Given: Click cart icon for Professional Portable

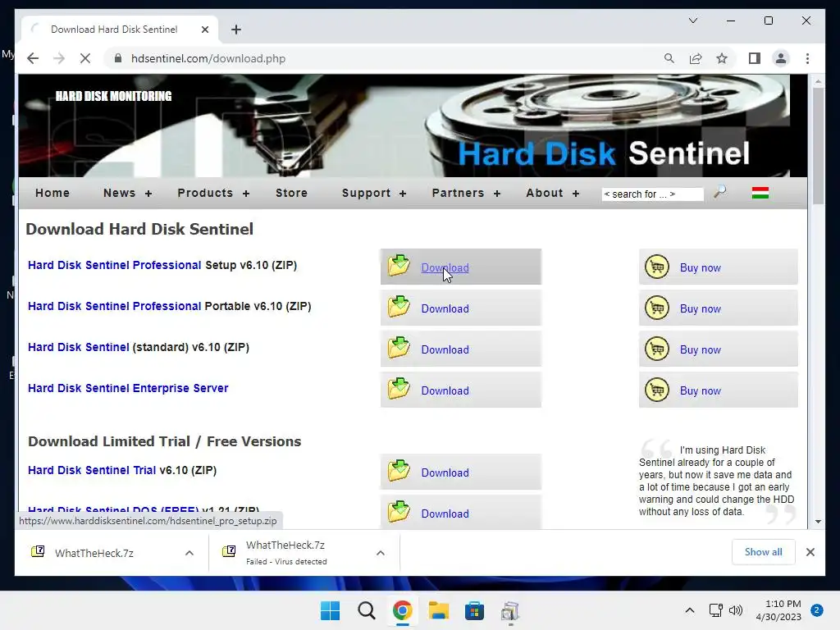Looking at the screenshot, I should click(657, 308).
